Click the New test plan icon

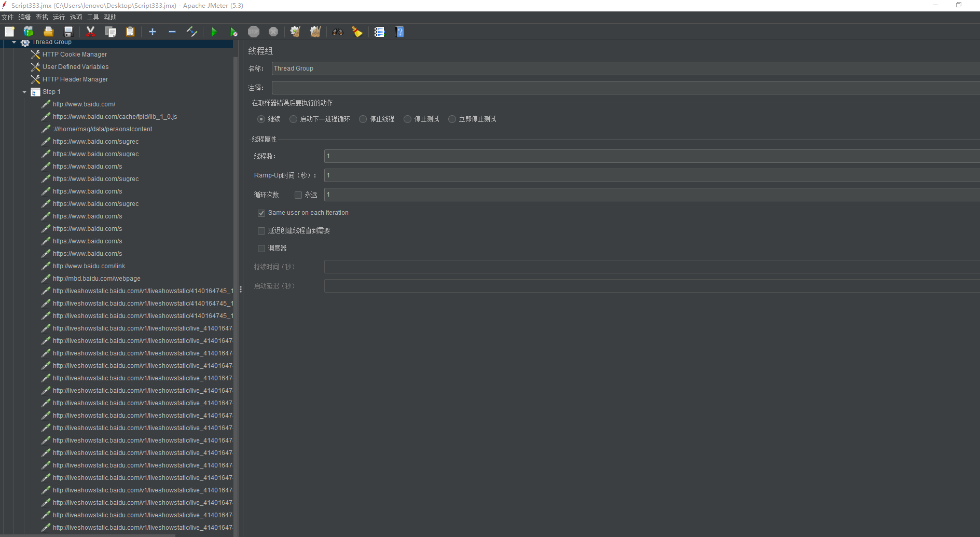pyautogui.click(x=9, y=32)
